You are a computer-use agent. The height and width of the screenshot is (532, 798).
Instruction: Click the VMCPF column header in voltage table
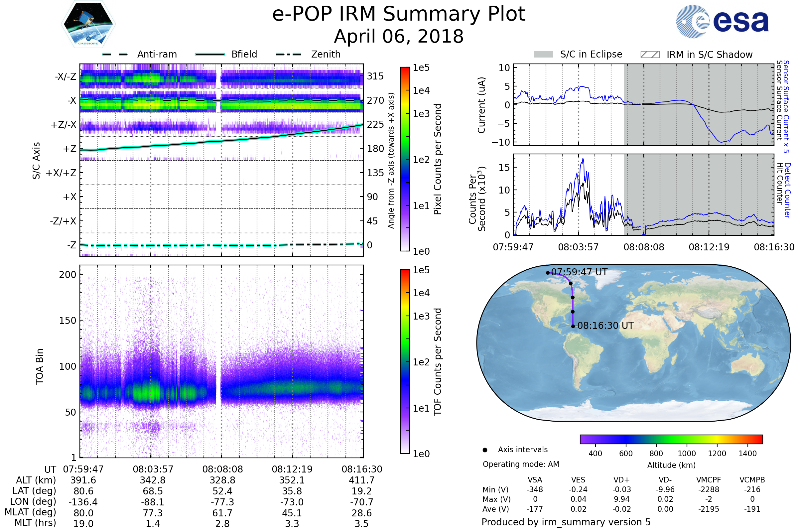point(709,480)
